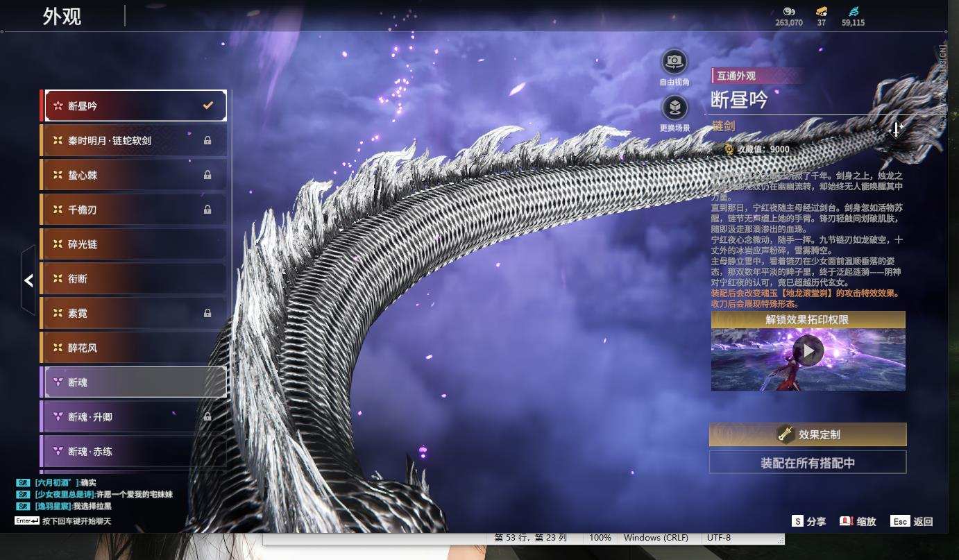Click the 解锁效果拓印权限 banner
959x560 pixels.
pos(808,320)
